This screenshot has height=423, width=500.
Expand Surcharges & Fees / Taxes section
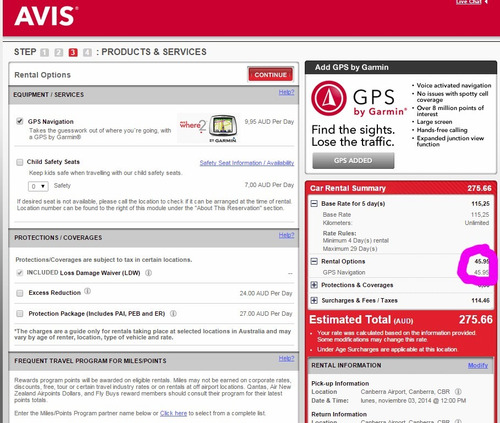tap(314, 300)
